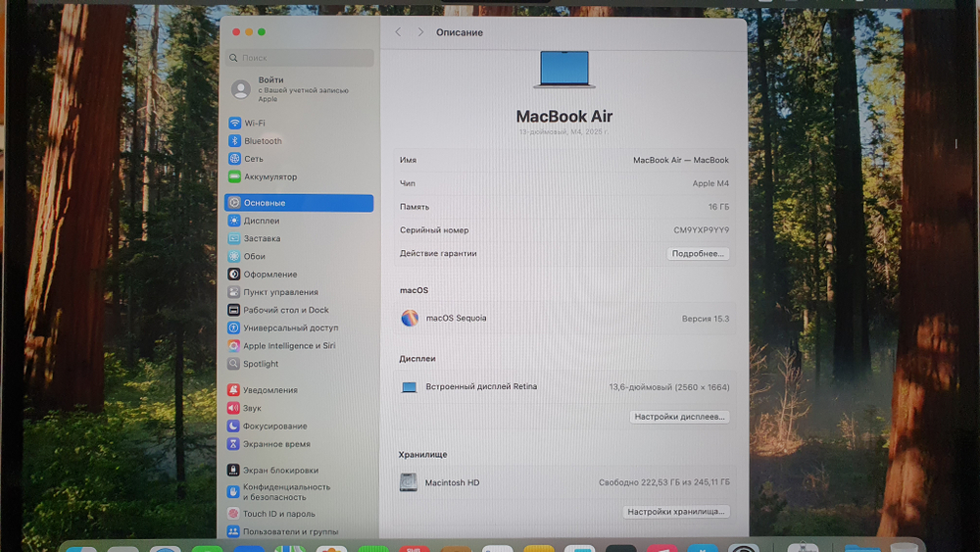Click Подробнее button for warranty
The height and width of the screenshot is (552, 980).
point(698,254)
